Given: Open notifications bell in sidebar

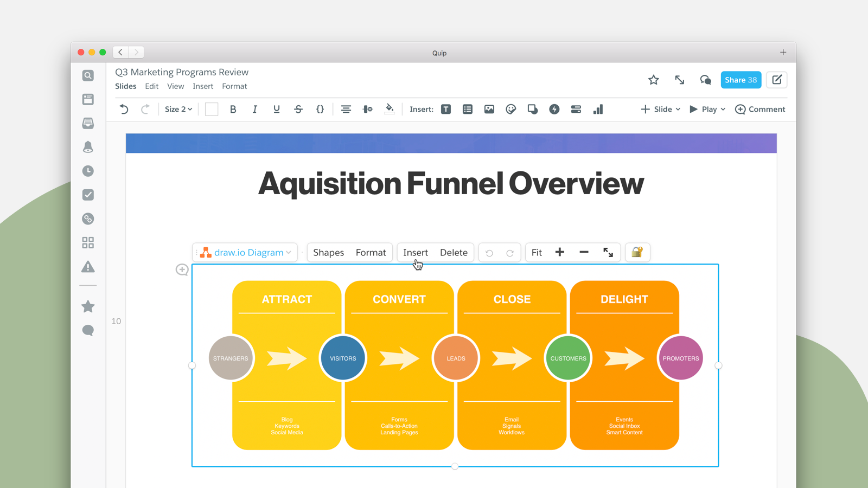Looking at the screenshot, I should [88, 147].
